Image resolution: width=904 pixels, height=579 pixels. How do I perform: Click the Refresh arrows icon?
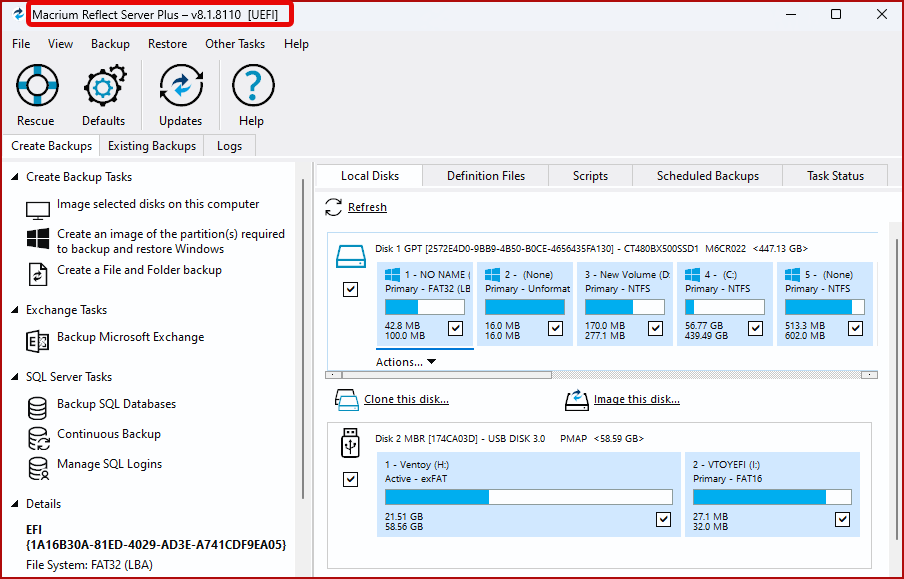tap(333, 207)
